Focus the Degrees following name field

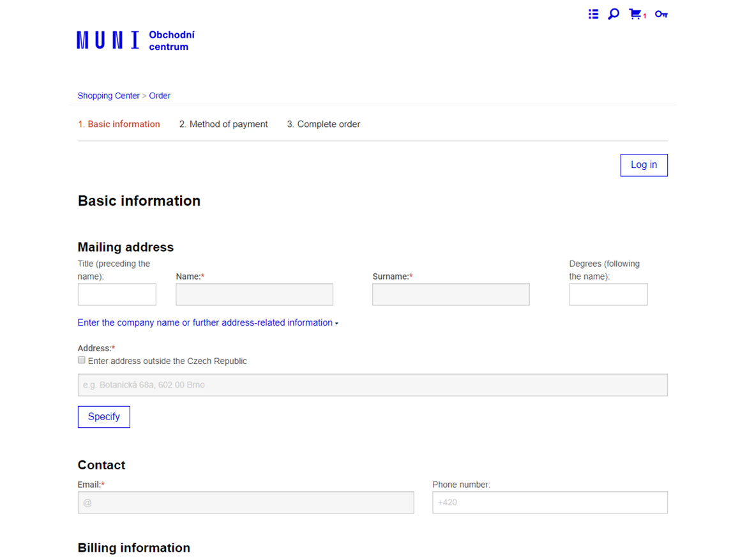pos(608,294)
